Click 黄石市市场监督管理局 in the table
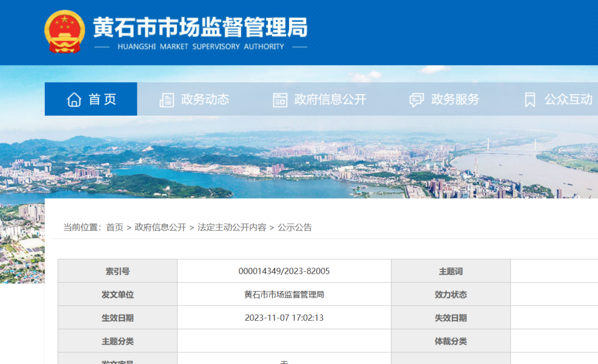Screen dimensions: 598x364 coord(284,294)
